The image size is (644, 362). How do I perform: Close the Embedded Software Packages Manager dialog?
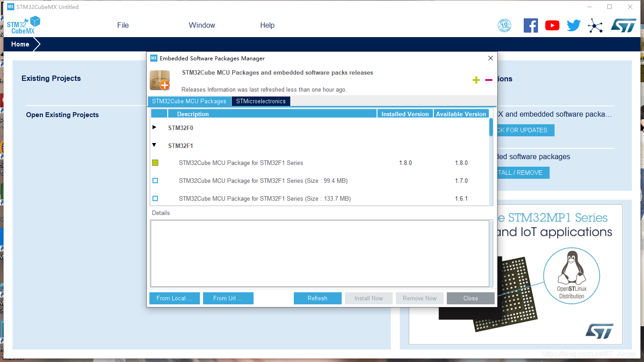pyautogui.click(x=490, y=58)
